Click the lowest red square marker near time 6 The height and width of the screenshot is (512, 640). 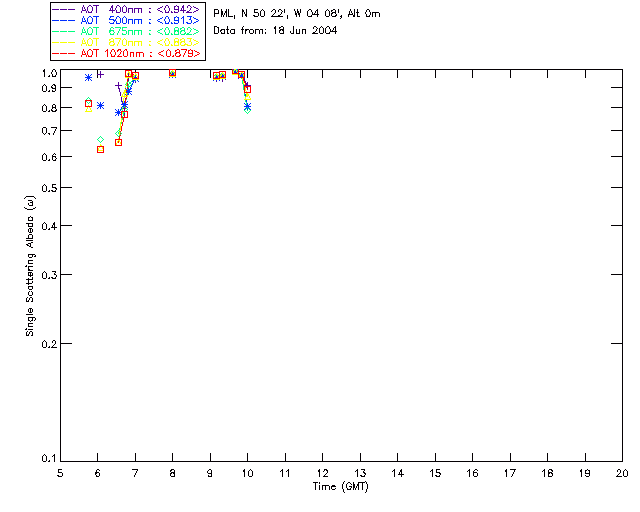pyautogui.click(x=100, y=149)
